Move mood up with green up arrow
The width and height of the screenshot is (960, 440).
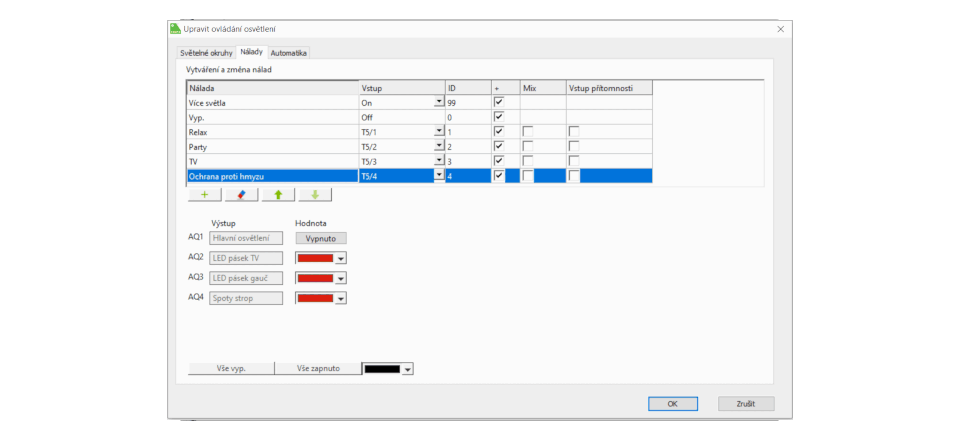[278, 195]
